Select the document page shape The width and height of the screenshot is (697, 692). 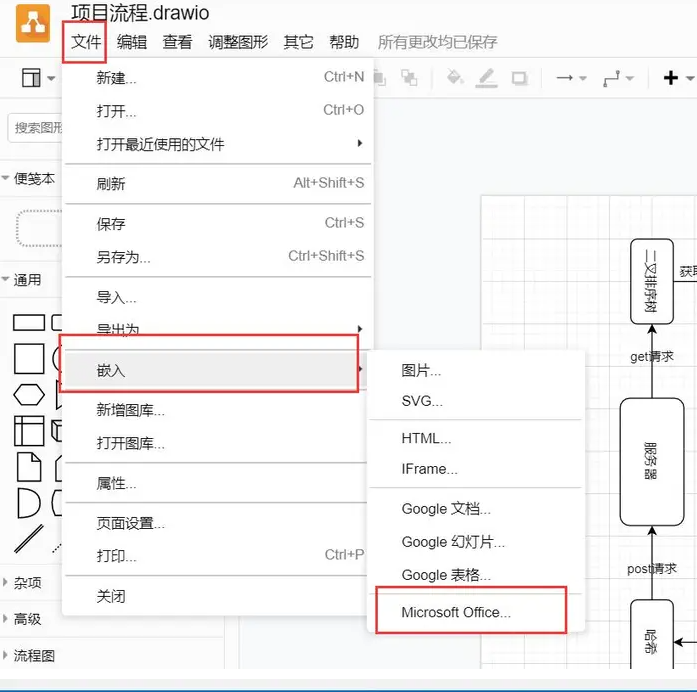(x=29, y=467)
